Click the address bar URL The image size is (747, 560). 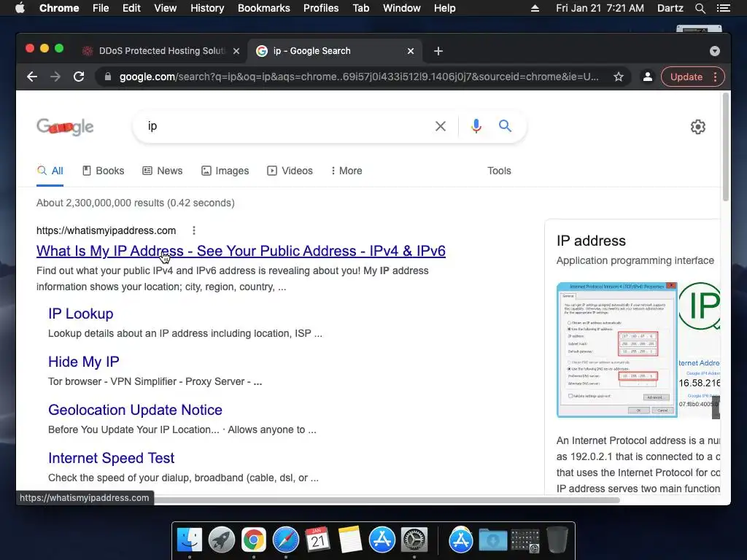click(x=359, y=77)
